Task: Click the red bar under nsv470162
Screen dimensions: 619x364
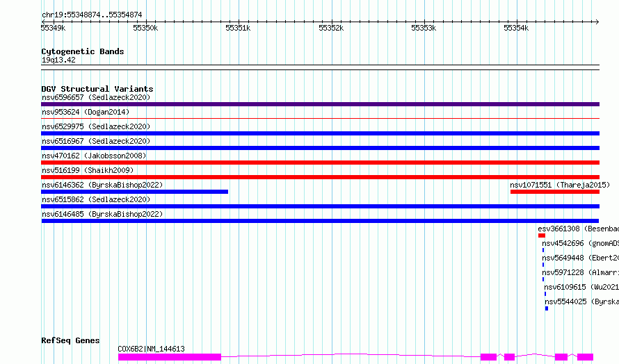Action: (x=320, y=163)
